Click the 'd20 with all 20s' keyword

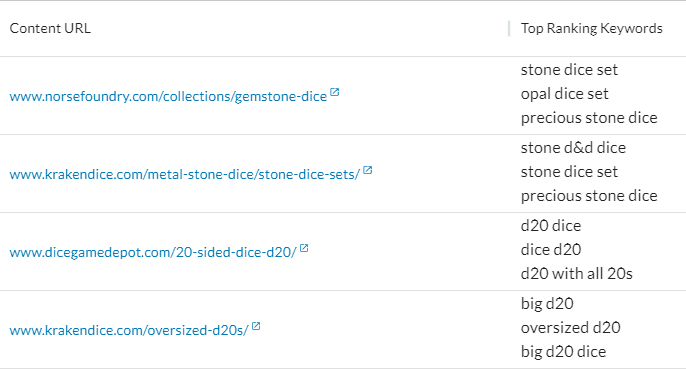click(577, 274)
